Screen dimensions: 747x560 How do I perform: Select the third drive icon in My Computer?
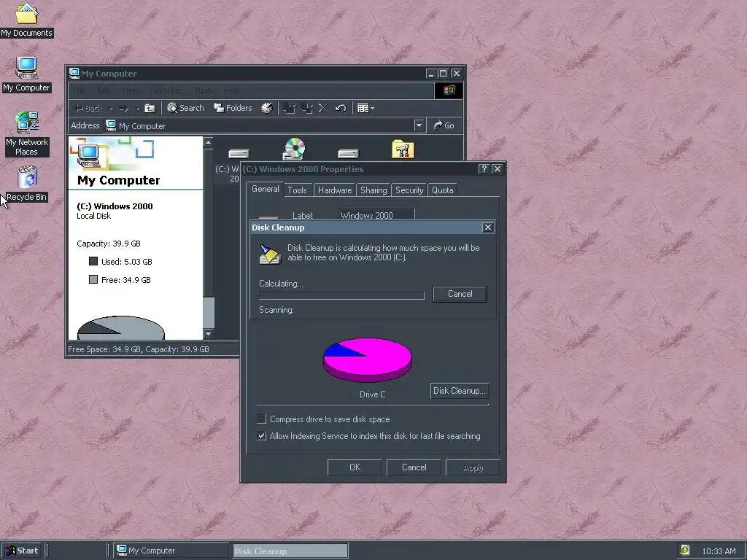(348, 153)
